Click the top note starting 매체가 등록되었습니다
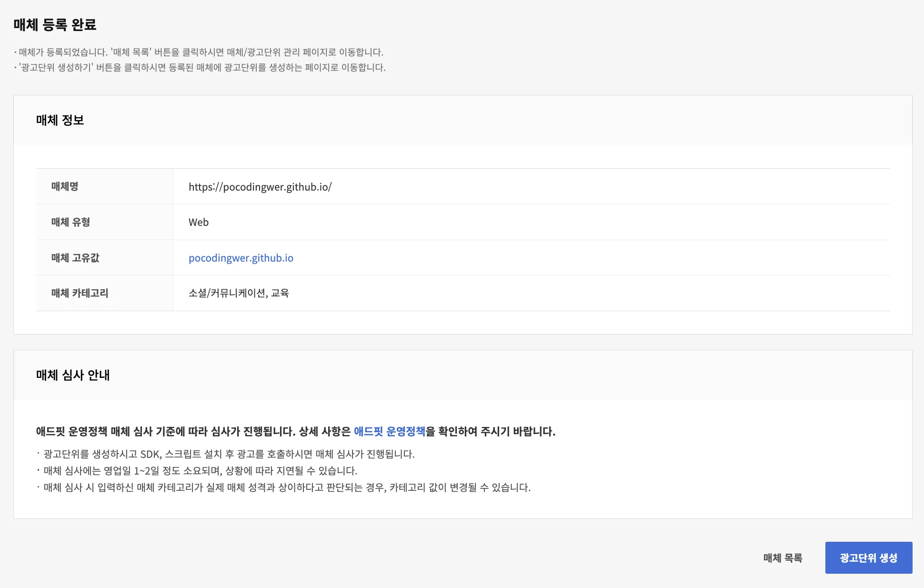924x588 pixels. [199, 52]
